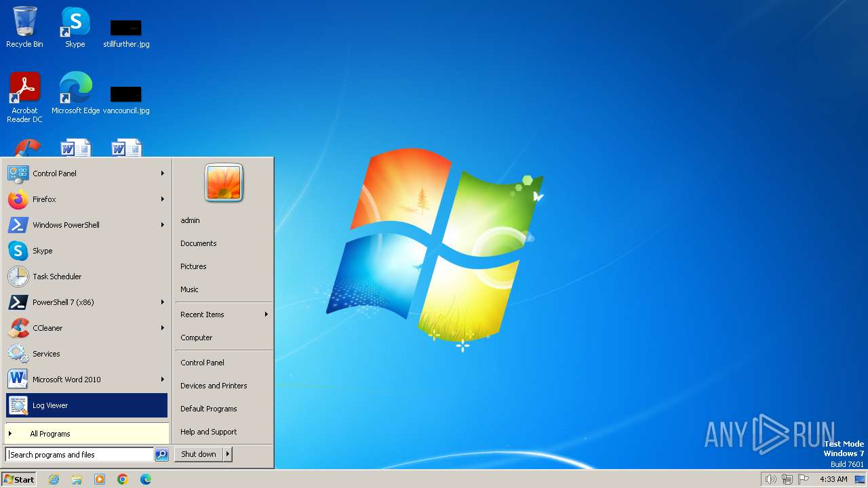868x488 pixels.
Task: Click the Action Center flag icon
Action: tap(804, 479)
